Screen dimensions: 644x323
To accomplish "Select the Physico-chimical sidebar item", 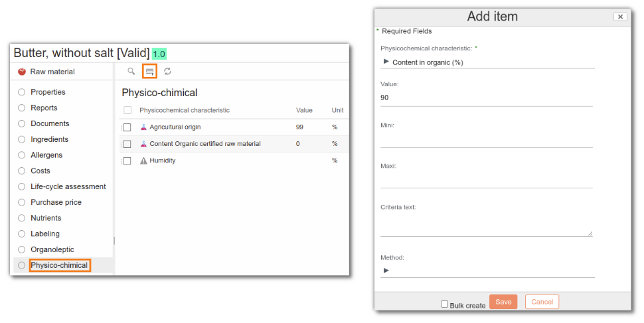I will coord(59,265).
